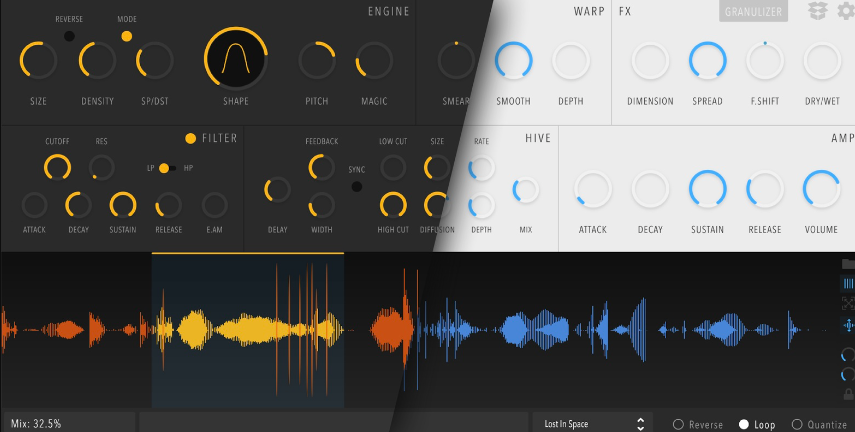Image resolution: width=855 pixels, height=432 pixels.
Task: Click the DIMENSION knob in FX
Action: click(650, 60)
